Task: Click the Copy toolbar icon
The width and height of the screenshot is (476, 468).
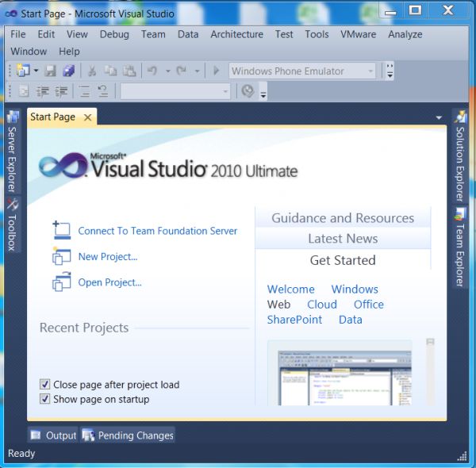Action: (110, 71)
